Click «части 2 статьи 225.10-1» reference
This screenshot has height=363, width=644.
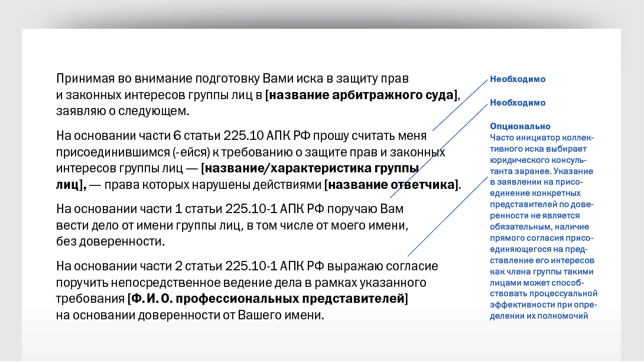pyautogui.click(x=190, y=266)
